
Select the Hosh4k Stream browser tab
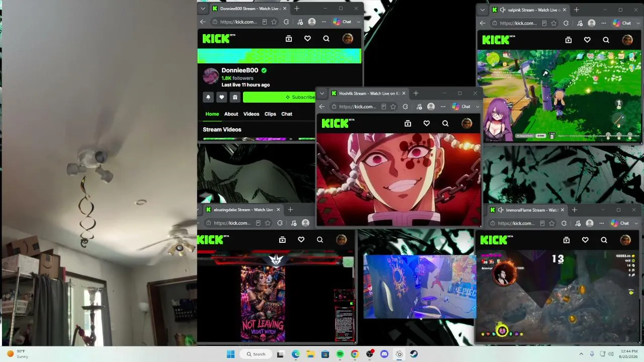pos(368,94)
